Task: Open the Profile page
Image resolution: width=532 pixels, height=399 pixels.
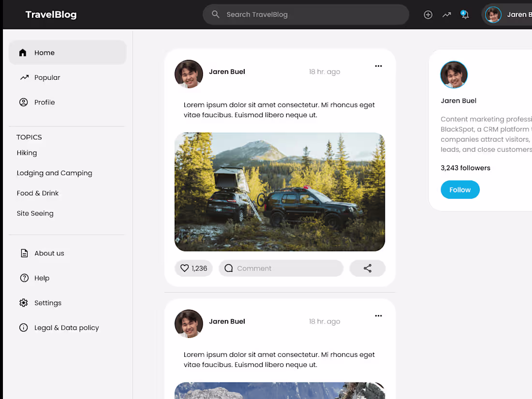Action: 44,102
